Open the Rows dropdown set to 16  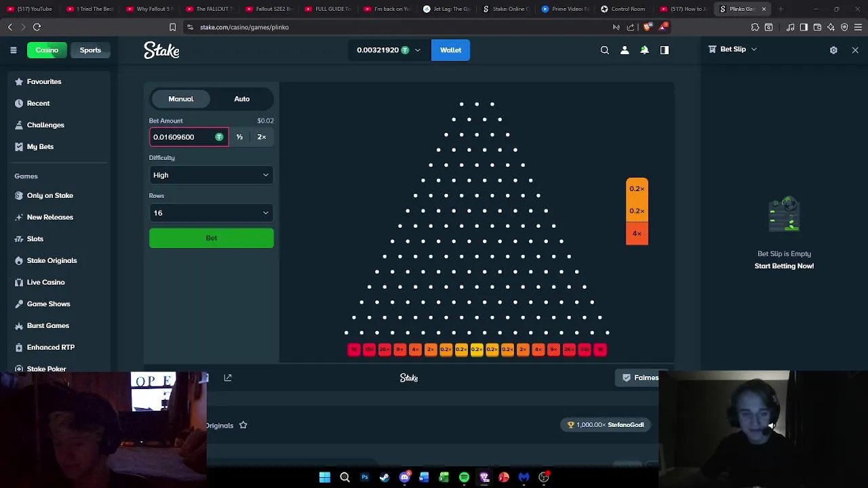pyautogui.click(x=212, y=213)
